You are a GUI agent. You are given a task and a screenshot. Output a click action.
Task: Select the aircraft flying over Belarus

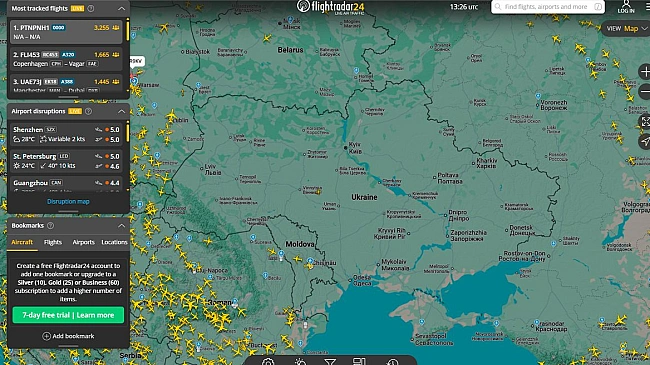coord(267,39)
